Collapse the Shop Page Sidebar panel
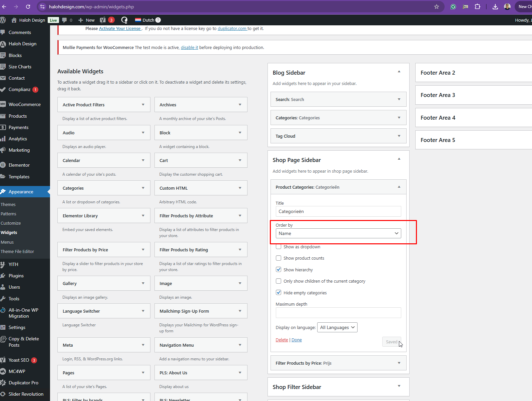Screen dimensions: 532x401 [x=399, y=159]
